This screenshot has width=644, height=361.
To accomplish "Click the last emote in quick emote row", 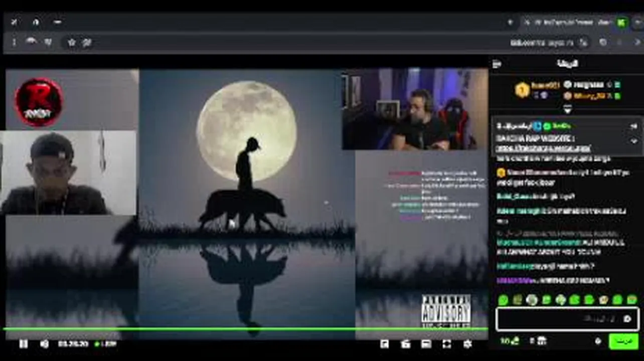I will click(x=631, y=300).
